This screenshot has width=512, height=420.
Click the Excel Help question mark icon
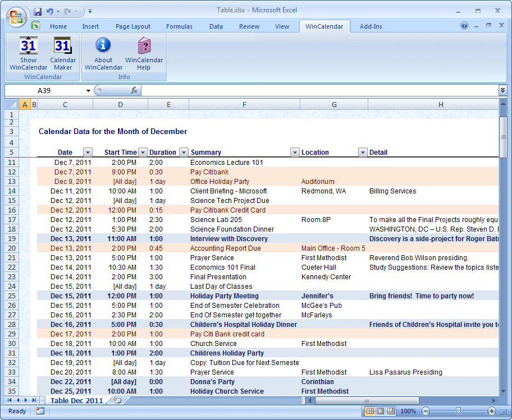click(x=464, y=25)
